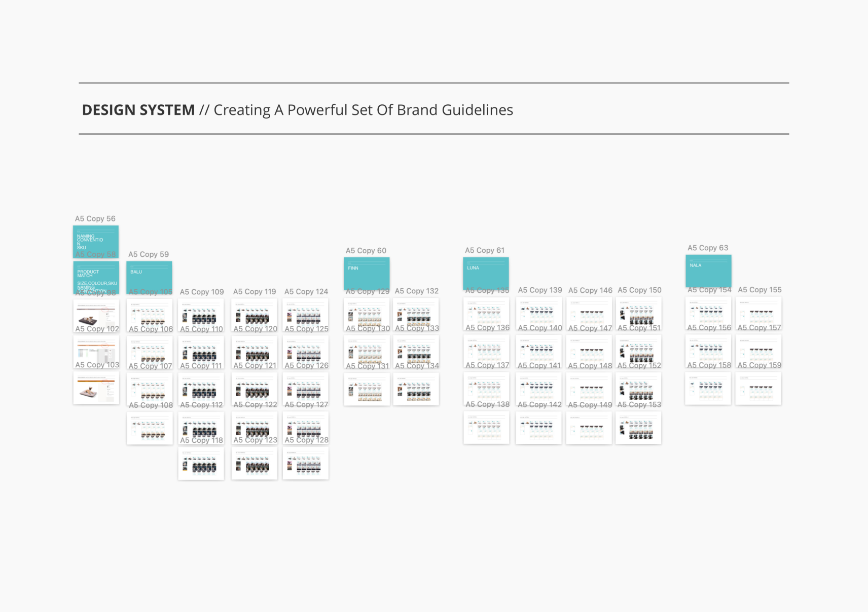Click the Naming Convention SKU artboard
Viewport: 868px width, 612px height.
(x=96, y=240)
